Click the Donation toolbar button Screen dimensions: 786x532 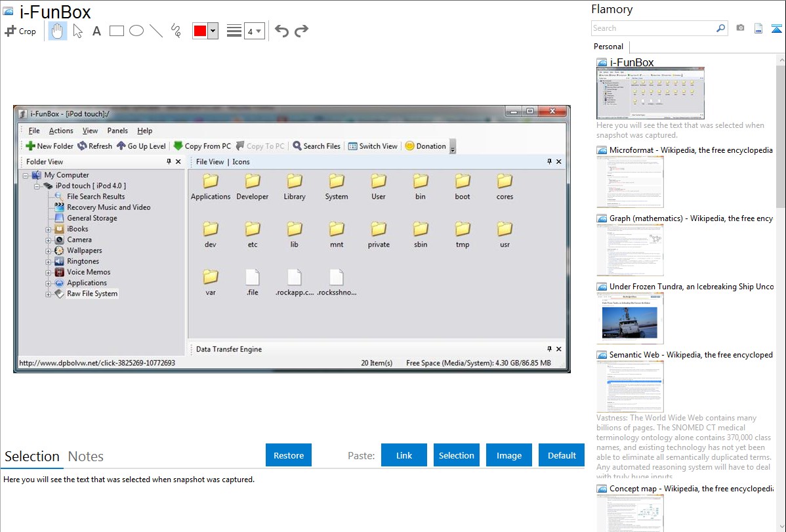[x=426, y=146]
